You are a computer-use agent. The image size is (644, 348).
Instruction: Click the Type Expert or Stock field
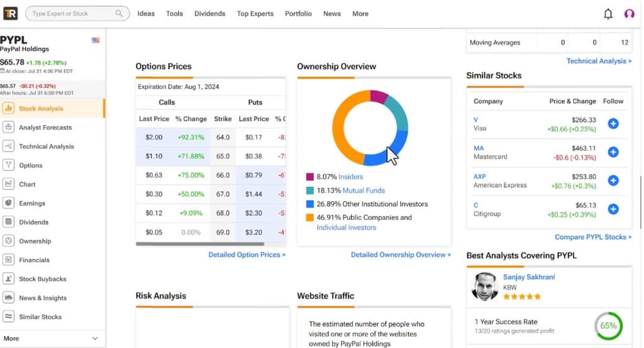coord(77,14)
